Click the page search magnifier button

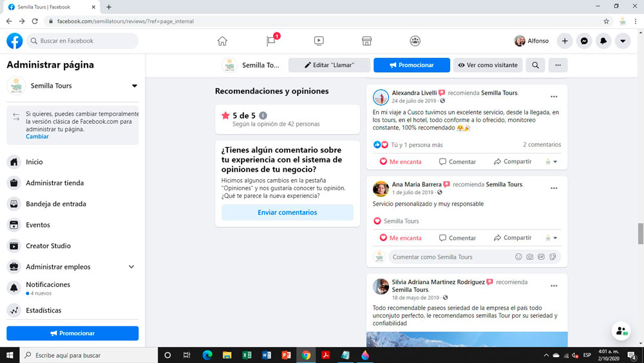point(536,65)
